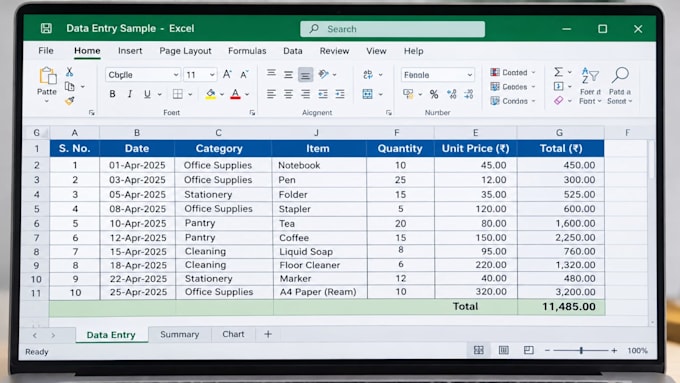
Task: Click the 100% zoom level
Action: pos(637,350)
